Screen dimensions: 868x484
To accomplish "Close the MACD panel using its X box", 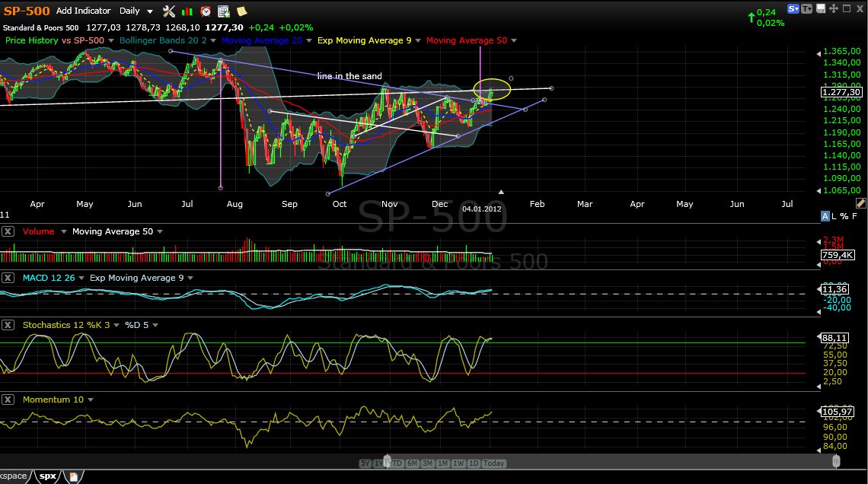I will (8, 278).
